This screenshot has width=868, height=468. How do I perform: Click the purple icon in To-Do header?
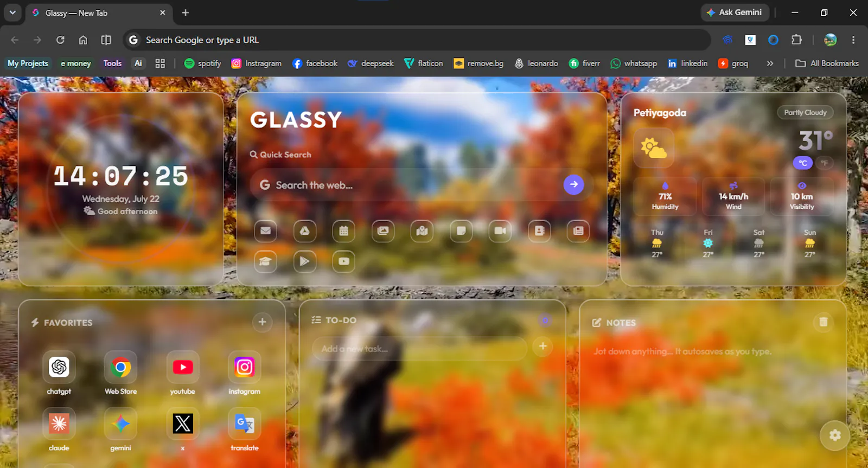tap(545, 320)
